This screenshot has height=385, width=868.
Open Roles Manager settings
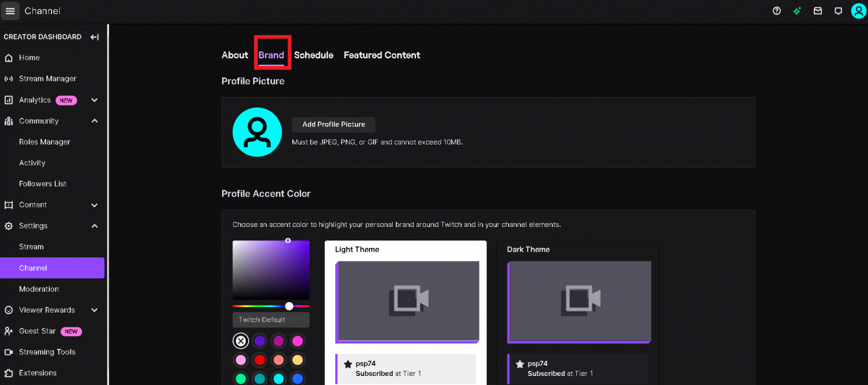[44, 142]
